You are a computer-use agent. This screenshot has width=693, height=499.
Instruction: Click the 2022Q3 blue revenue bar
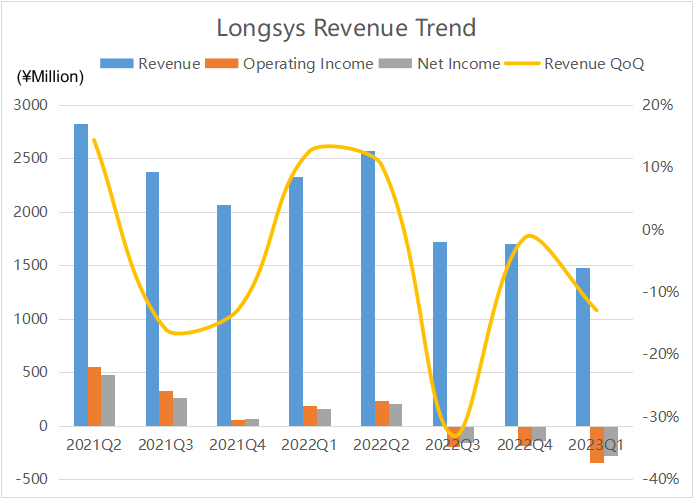(x=440, y=334)
